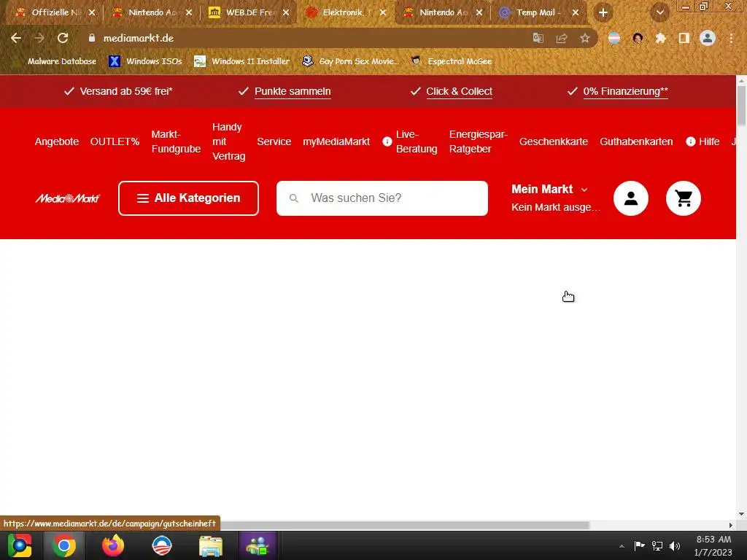This screenshot has width=747, height=560.
Task: Click the flag extension icon in toolbar
Action: coord(614,38)
